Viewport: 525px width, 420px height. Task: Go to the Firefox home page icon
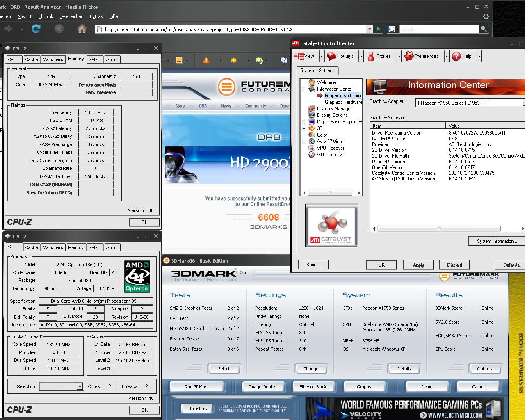pyautogui.click(x=82, y=29)
